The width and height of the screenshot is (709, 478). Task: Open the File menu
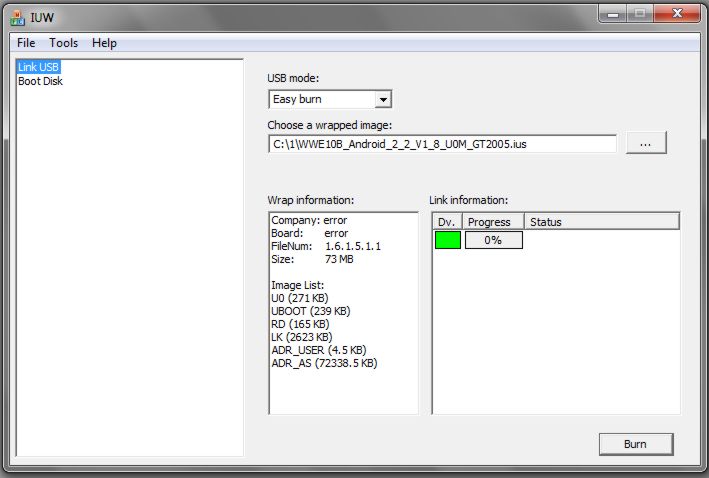(x=26, y=43)
